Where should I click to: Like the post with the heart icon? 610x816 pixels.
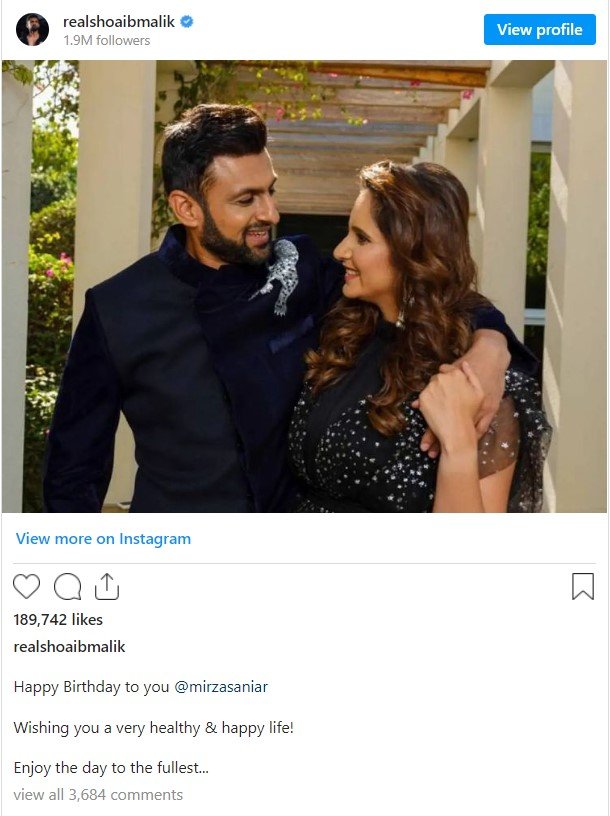[27, 586]
